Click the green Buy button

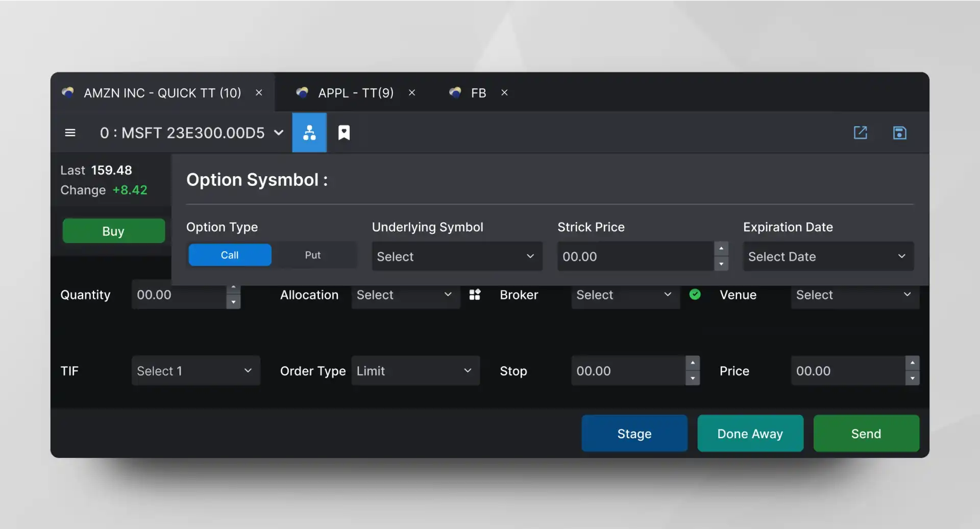pyautogui.click(x=113, y=231)
